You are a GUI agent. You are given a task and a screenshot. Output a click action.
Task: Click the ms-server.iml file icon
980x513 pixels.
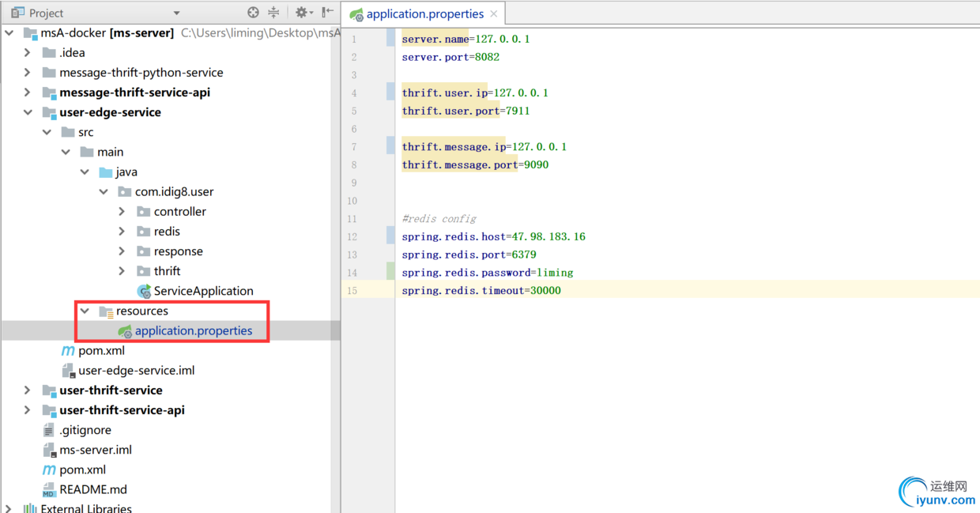49,450
